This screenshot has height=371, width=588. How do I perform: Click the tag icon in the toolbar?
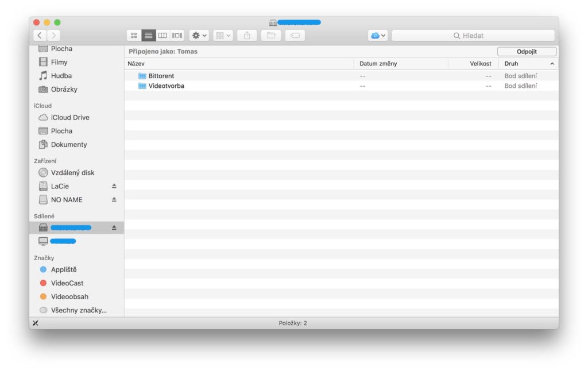[294, 35]
